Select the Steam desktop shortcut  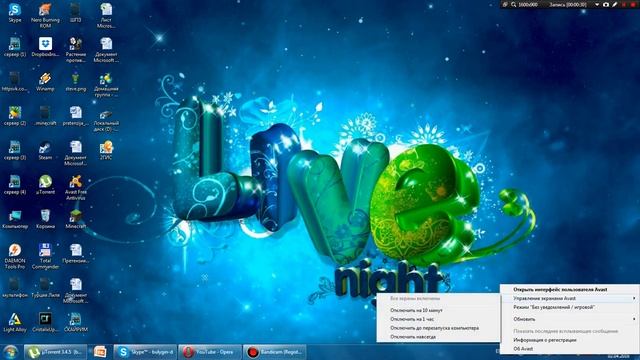tap(45, 150)
